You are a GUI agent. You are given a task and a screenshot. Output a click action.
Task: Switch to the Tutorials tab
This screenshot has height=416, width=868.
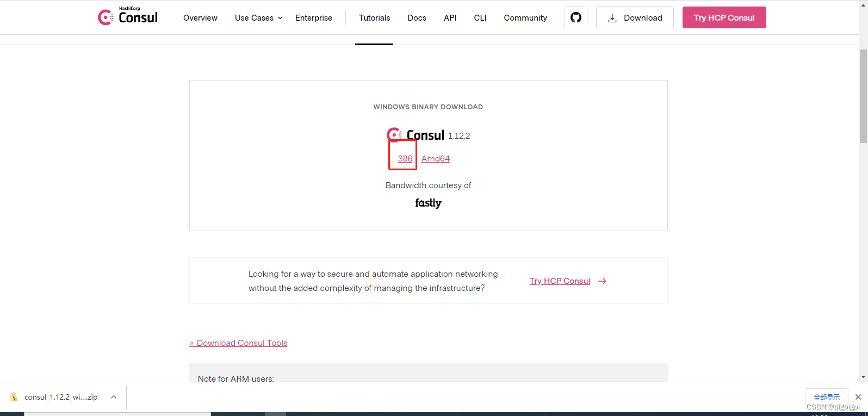coord(374,18)
